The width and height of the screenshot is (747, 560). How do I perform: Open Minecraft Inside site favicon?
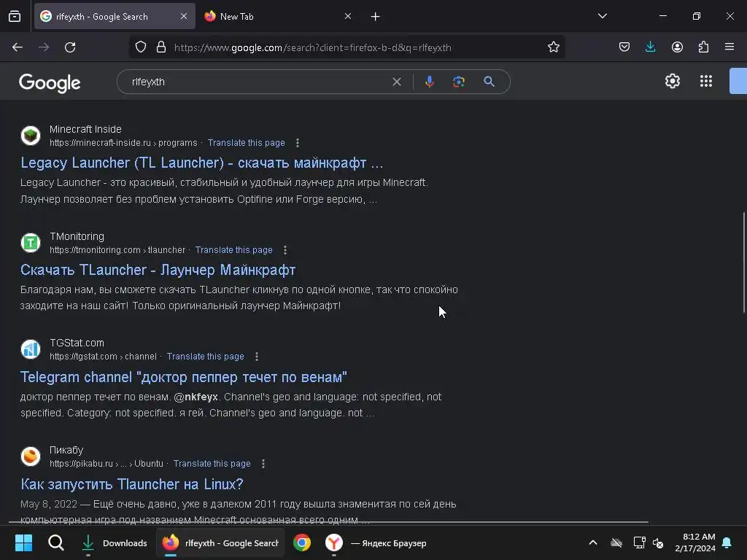[31, 136]
